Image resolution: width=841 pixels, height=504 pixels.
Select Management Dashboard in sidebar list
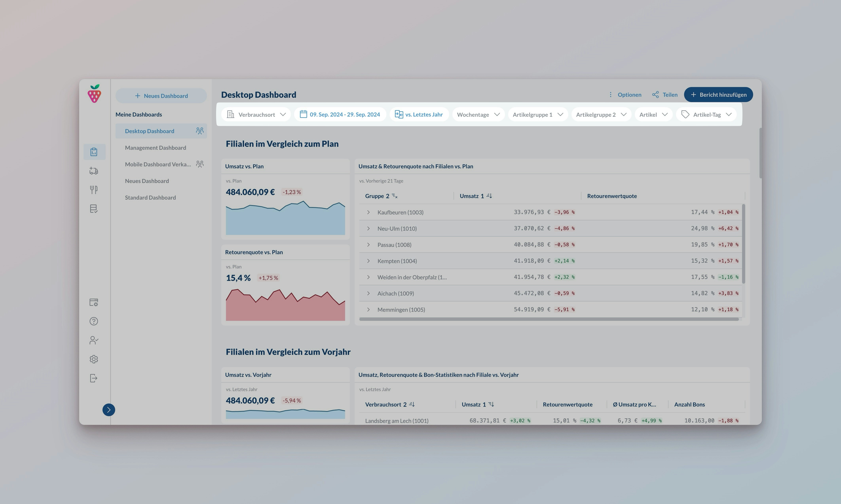click(156, 148)
